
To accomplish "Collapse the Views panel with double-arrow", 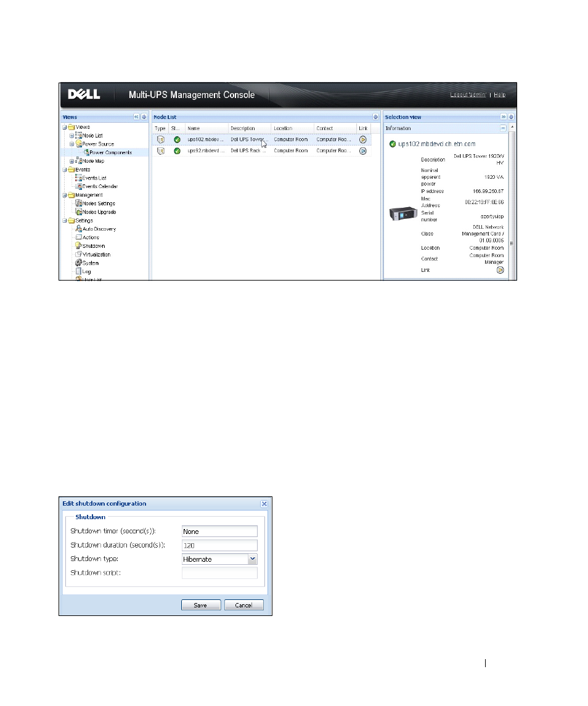I will [136, 117].
